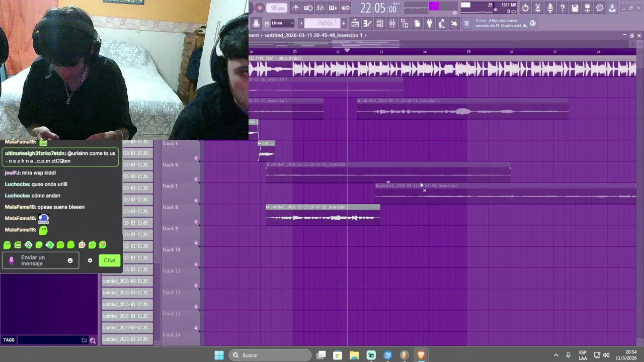Click the download content library icon
The width and height of the screenshot is (644, 362).
point(612,8)
